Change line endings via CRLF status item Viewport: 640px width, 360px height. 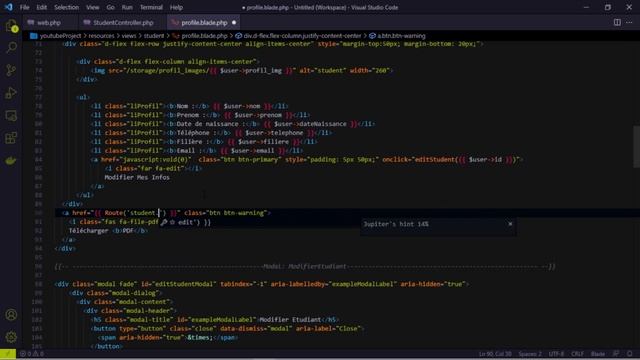pyautogui.click(x=578, y=354)
